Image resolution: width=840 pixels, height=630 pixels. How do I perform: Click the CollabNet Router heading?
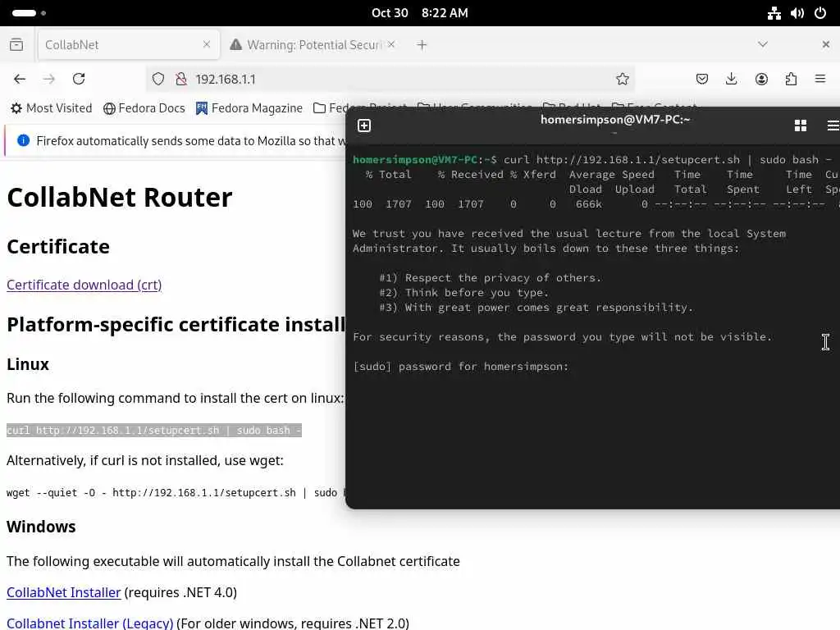pos(120,197)
